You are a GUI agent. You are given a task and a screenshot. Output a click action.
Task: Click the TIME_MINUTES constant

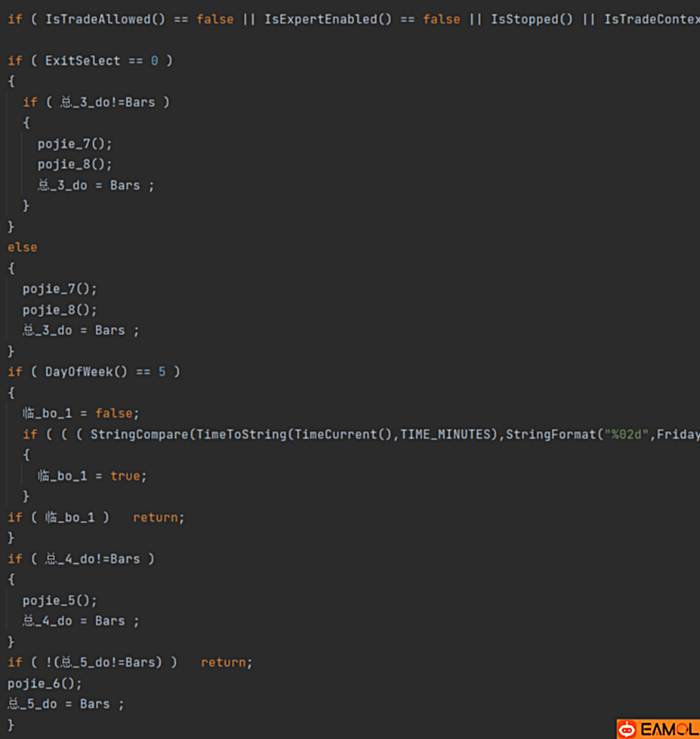click(x=445, y=434)
